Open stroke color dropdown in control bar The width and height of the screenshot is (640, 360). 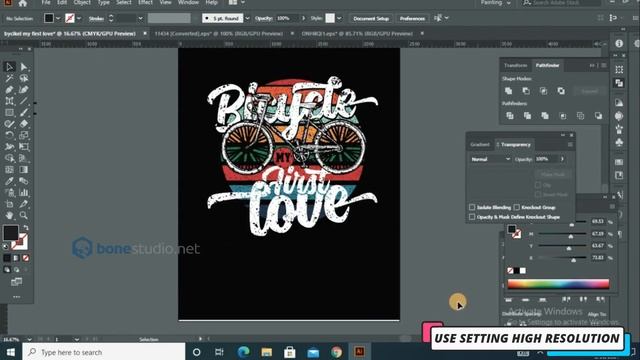tap(79, 18)
